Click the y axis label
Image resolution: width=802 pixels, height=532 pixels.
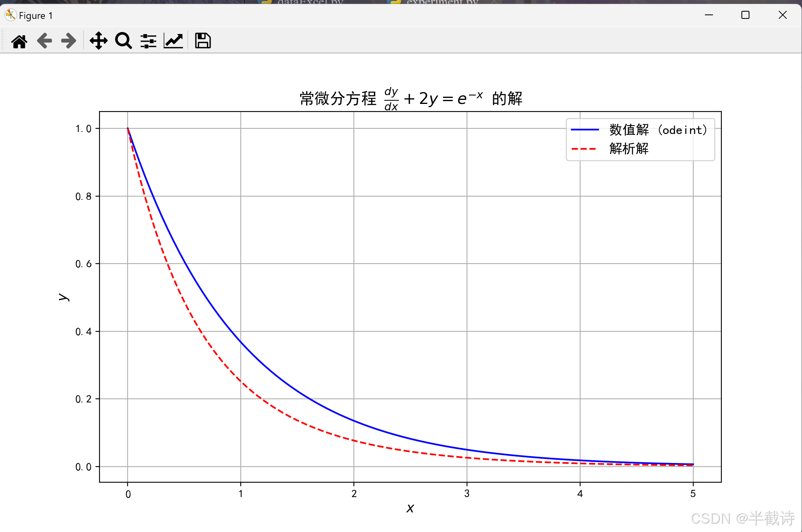(x=63, y=297)
